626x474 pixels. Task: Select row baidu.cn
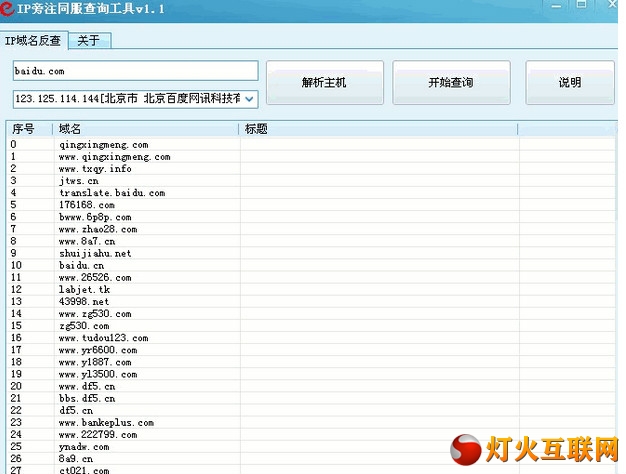(311, 265)
